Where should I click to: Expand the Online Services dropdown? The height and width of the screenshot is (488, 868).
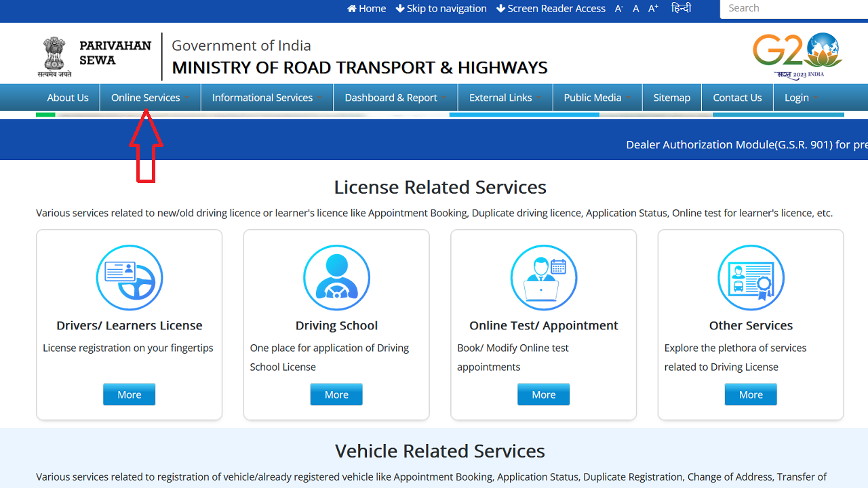(x=144, y=97)
